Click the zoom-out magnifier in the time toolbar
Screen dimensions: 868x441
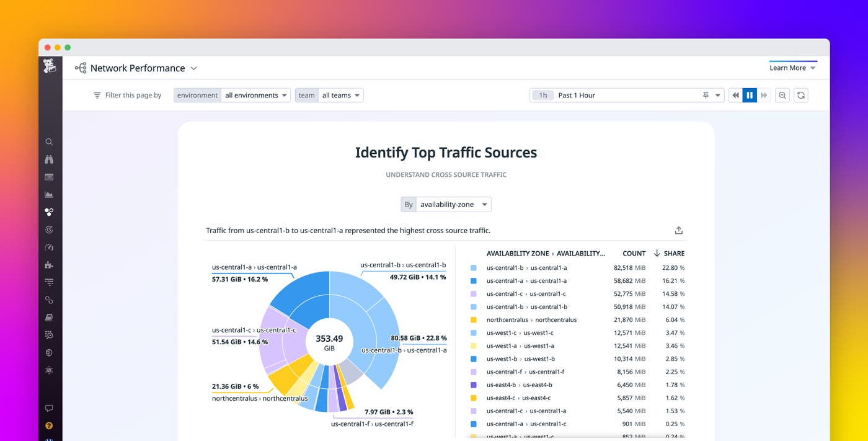coord(782,95)
